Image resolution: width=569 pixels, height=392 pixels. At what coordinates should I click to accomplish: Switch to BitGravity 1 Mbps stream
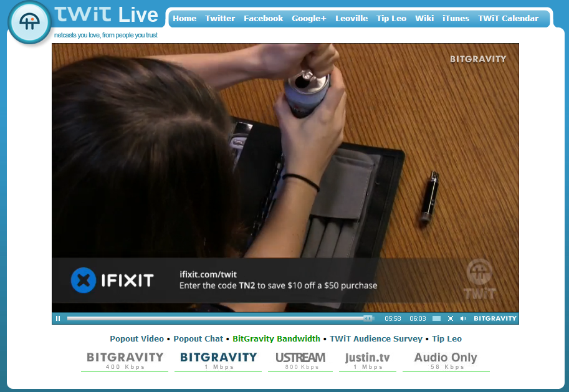click(x=218, y=360)
